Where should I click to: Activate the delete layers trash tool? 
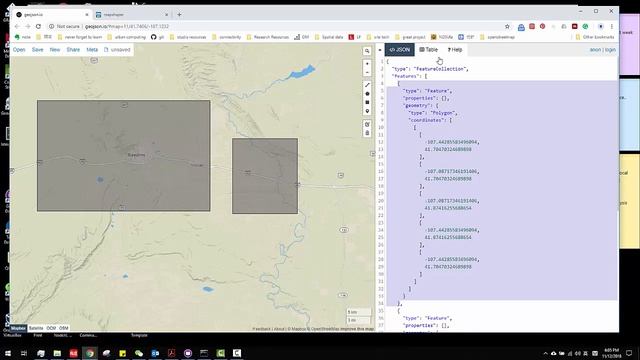pyautogui.click(x=367, y=133)
